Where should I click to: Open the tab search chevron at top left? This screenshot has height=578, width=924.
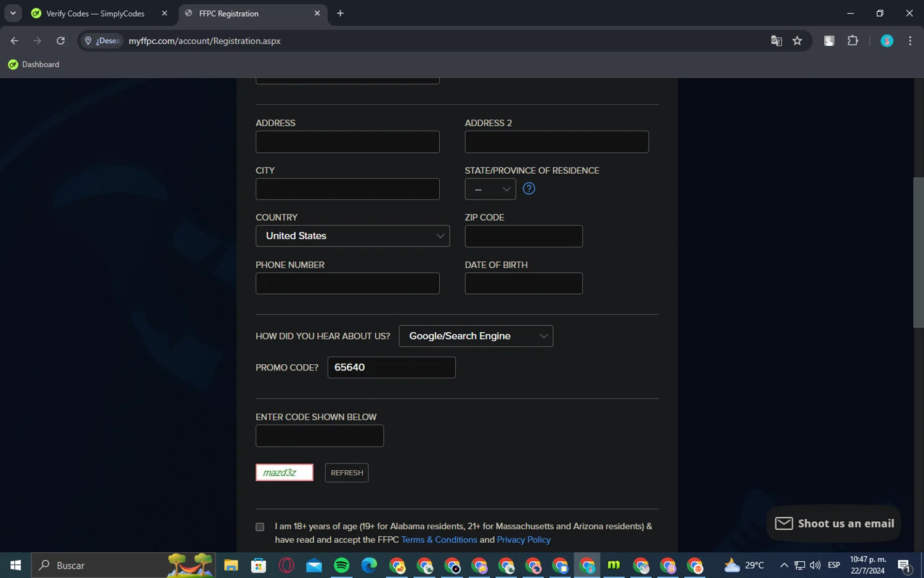point(13,13)
